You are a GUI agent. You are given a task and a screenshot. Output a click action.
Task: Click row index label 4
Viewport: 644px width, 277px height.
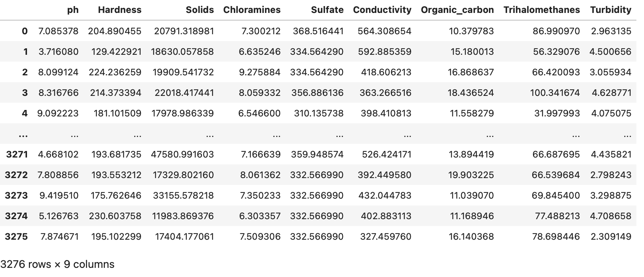[25, 113]
